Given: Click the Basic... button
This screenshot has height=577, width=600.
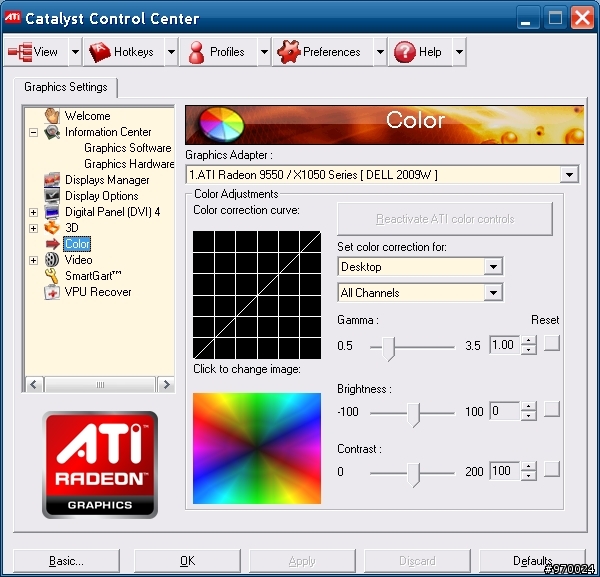Looking at the screenshot, I should pyautogui.click(x=66, y=561).
